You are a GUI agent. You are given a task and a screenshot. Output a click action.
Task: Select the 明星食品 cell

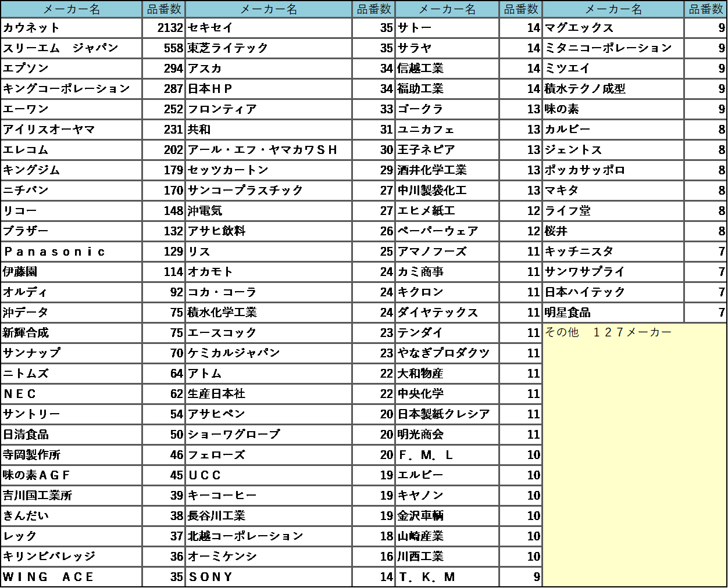click(613, 313)
